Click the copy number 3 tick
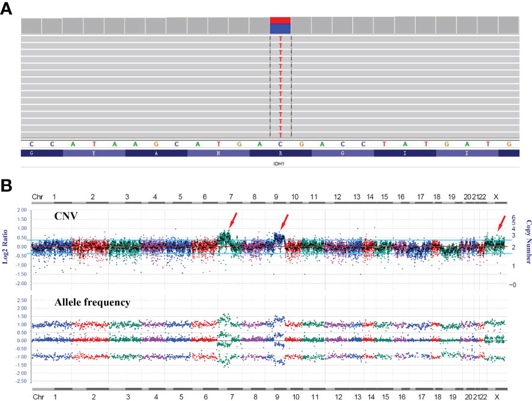Screen dimensions: 532x401 [x=513, y=235]
